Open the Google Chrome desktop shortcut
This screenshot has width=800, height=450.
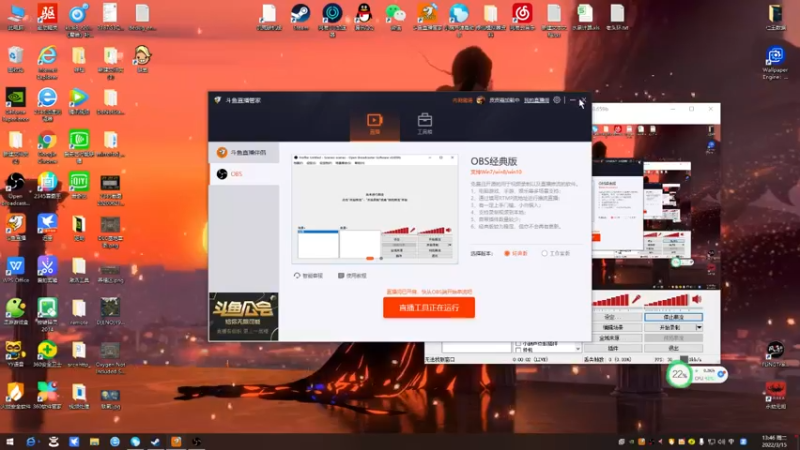47,146
